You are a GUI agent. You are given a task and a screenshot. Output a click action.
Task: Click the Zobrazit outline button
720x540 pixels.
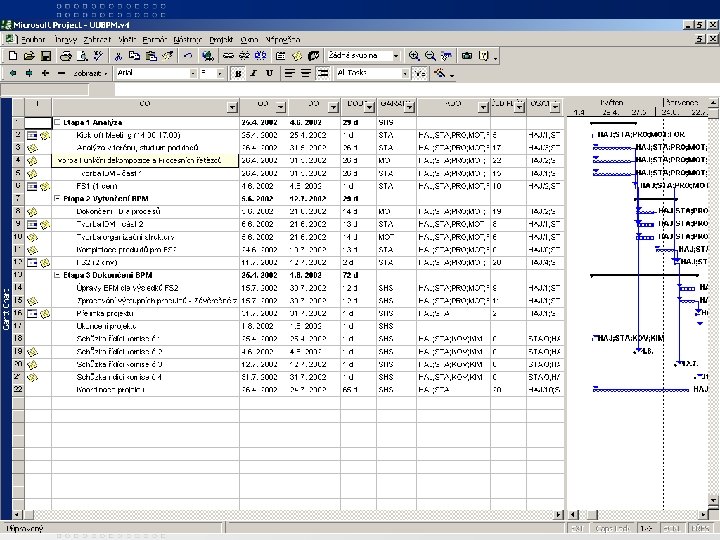coord(89,73)
